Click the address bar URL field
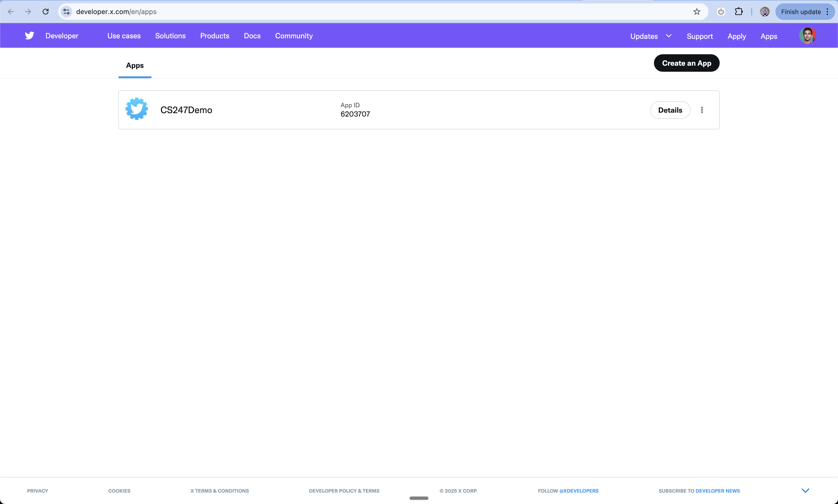Screen dimensions: 838x504 (374, 12)
